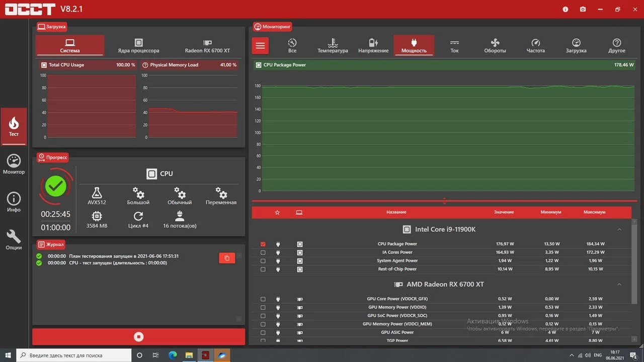Show Ток current sensors category

pos(454,46)
